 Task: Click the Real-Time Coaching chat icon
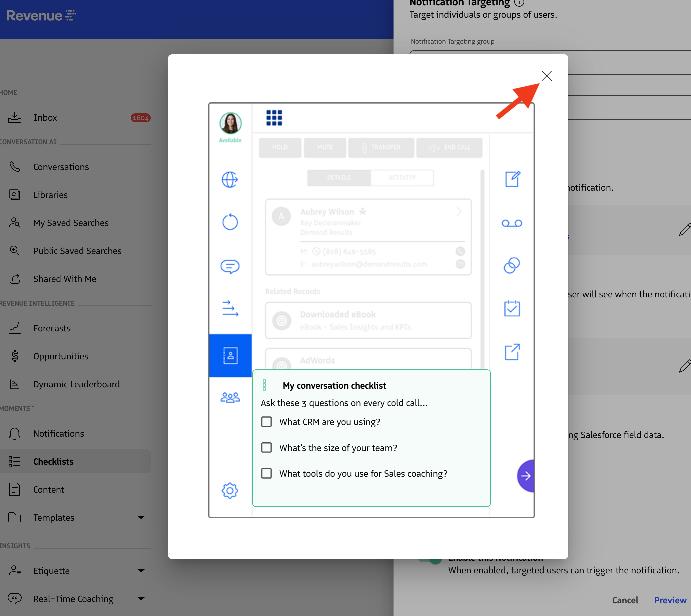(15, 598)
